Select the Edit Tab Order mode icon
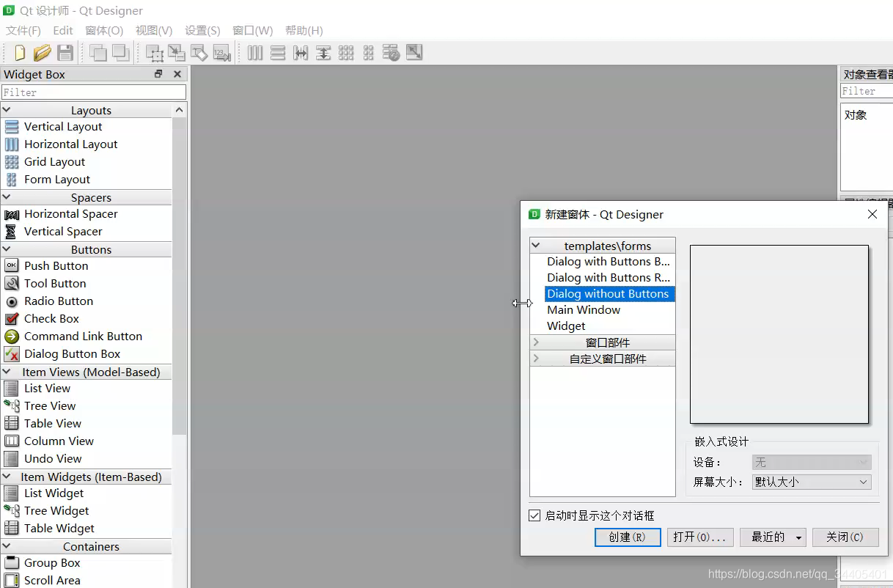The width and height of the screenshot is (893, 588). [x=222, y=53]
